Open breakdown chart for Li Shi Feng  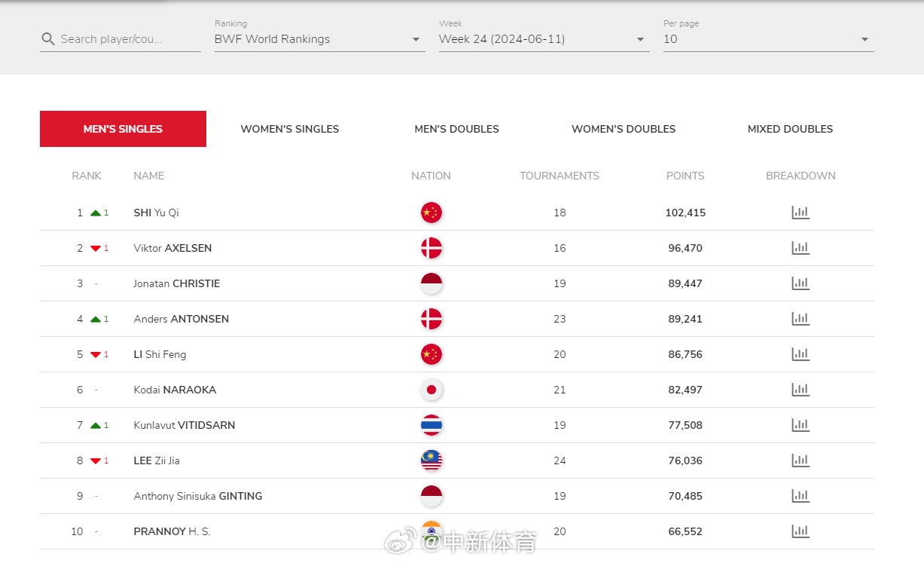[800, 354]
